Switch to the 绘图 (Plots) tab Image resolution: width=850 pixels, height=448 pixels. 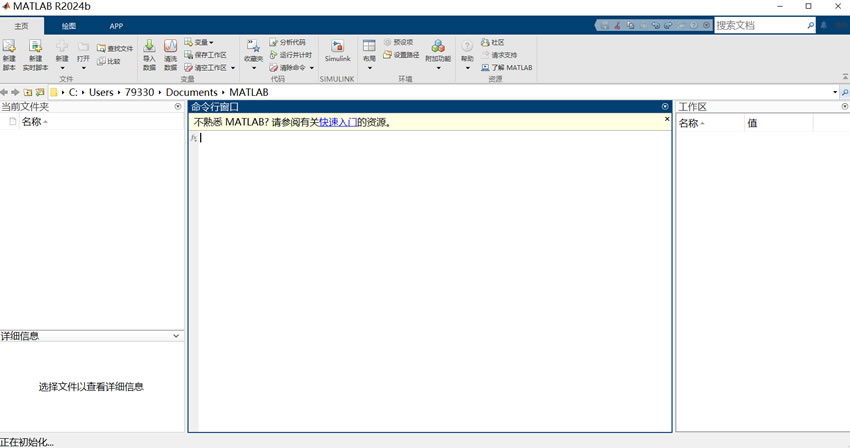69,26
